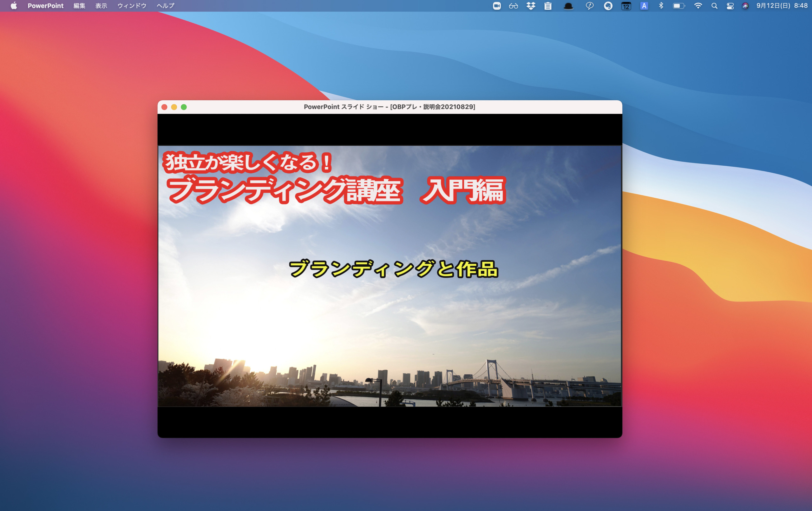This screenshot has width=812, height=511.
Task: Click the speech bubble exclamation icon
Action: pos(589,6)
